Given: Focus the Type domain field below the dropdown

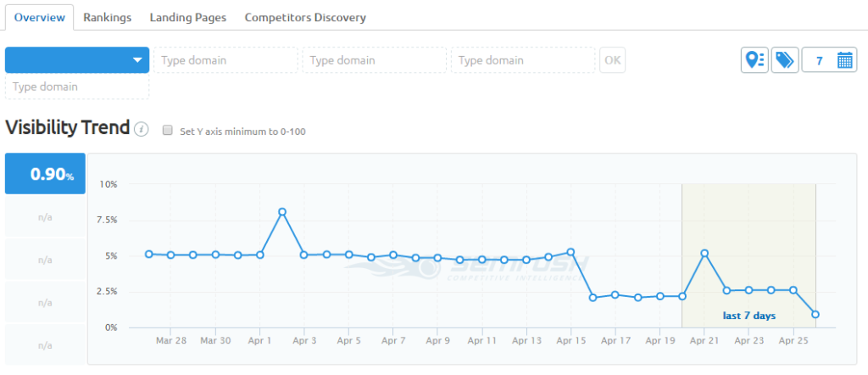Looking at the screenshot, I should [x=77, y=87].
